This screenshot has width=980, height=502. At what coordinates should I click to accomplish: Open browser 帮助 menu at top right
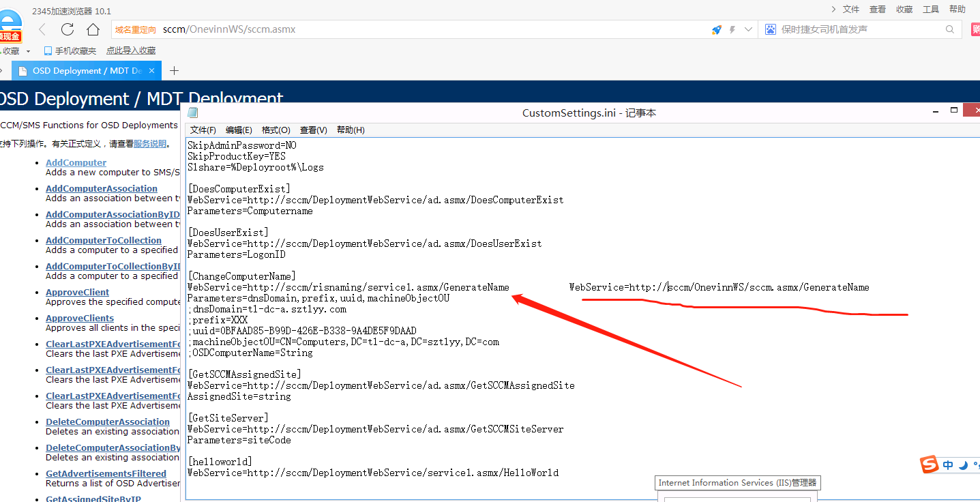click(x=957, y=9)
